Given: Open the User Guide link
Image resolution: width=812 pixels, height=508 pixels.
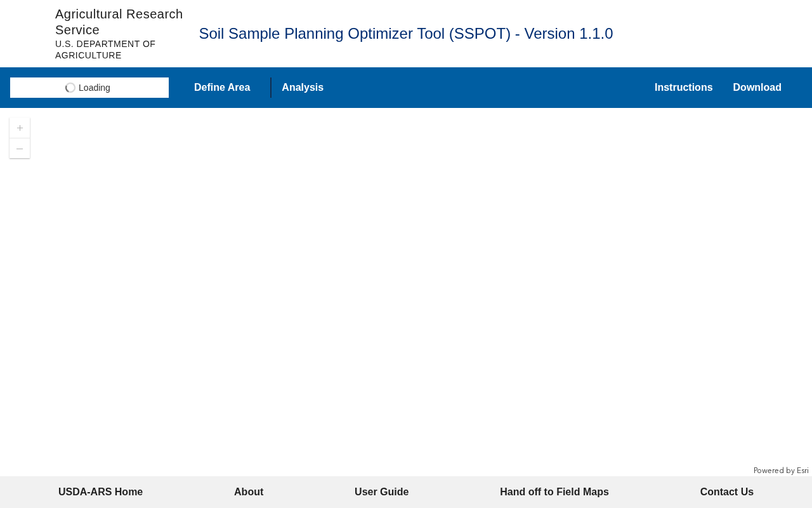Looking at the screenshot, I should [x=382, y=492].
